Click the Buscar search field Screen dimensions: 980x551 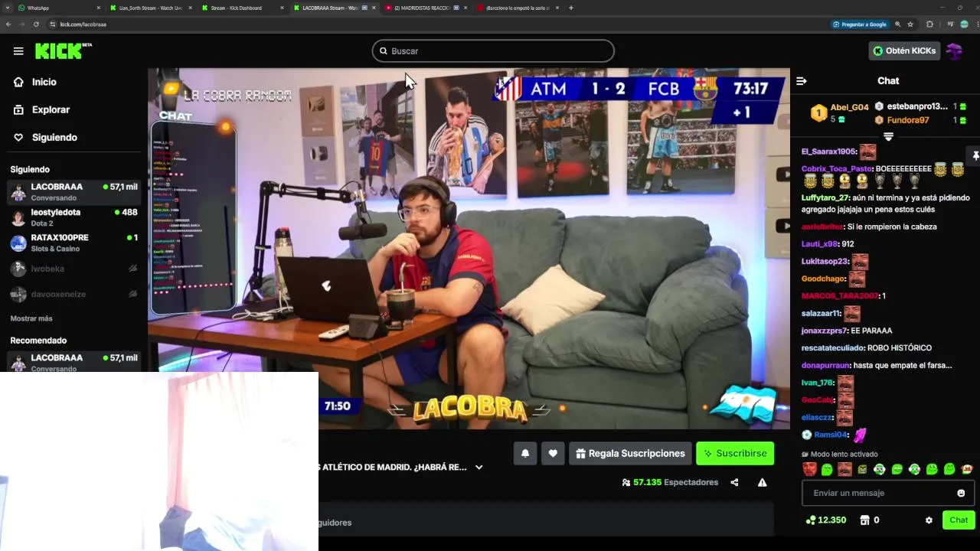[x=493, y=51]
